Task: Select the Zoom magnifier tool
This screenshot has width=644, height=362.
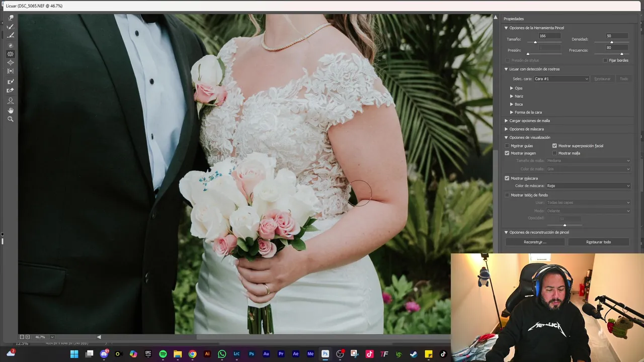Action: pyautogui.click(x=11, y=119)
